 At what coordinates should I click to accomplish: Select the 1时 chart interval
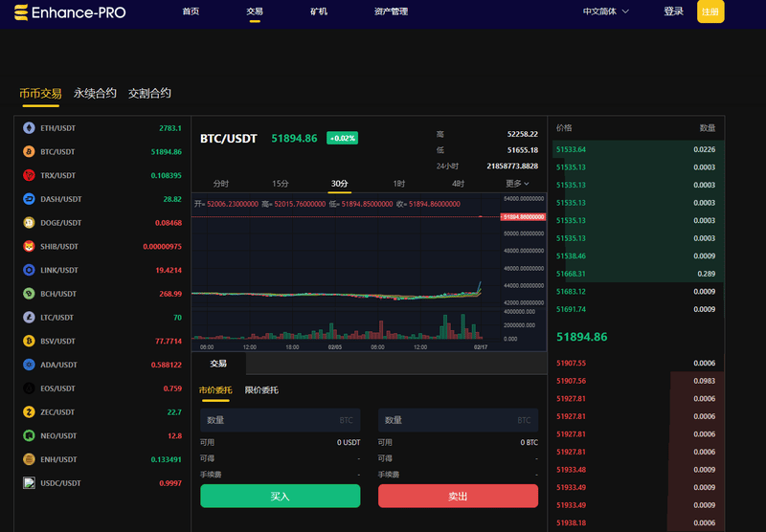[399, 184]
